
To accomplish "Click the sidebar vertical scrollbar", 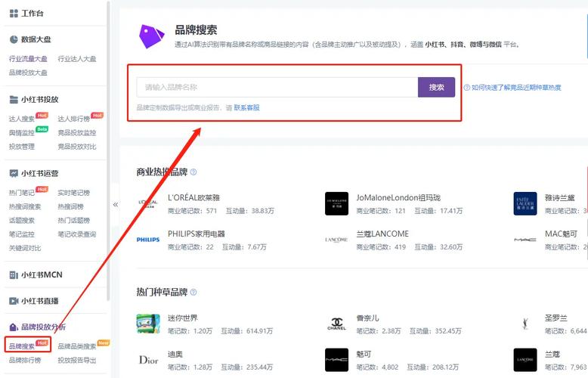I will (x=108, y=150).
